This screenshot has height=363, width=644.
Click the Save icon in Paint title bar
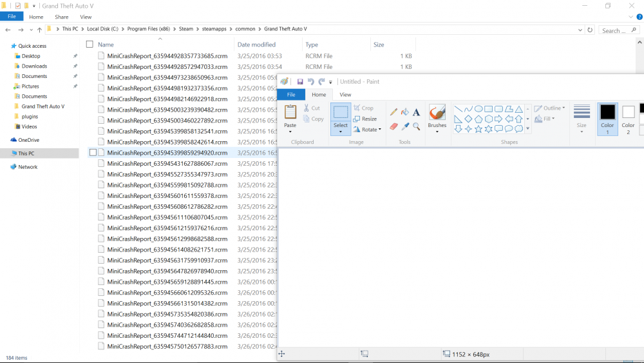[x=300, y=82]
